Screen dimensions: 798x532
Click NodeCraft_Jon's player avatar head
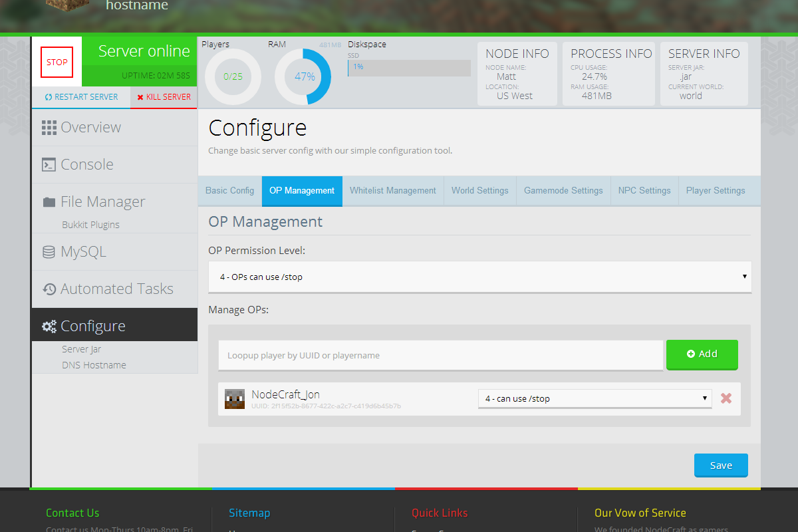[235, 398]
